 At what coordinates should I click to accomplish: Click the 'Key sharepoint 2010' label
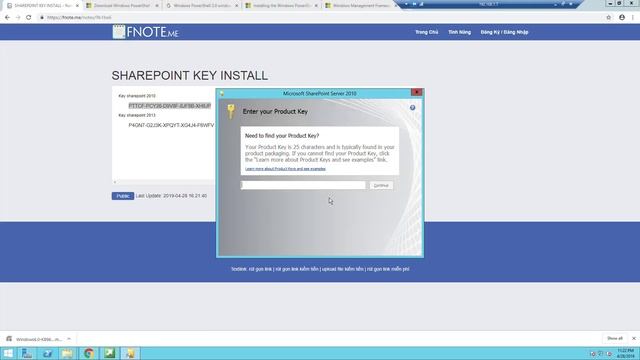point(137,96)
